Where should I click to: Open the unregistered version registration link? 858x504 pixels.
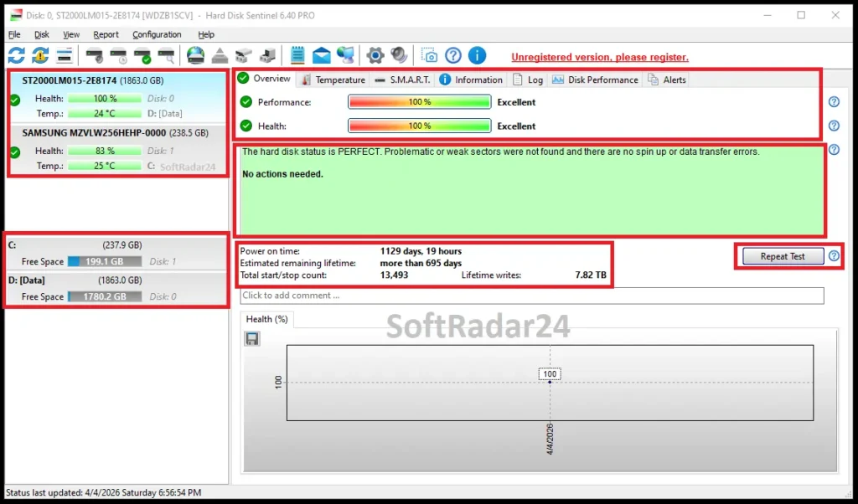(x=600, y=57)
